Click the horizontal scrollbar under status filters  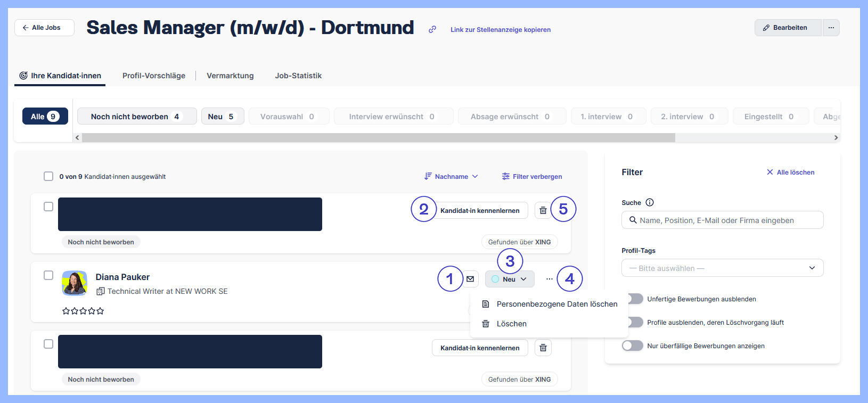(378, 137)
